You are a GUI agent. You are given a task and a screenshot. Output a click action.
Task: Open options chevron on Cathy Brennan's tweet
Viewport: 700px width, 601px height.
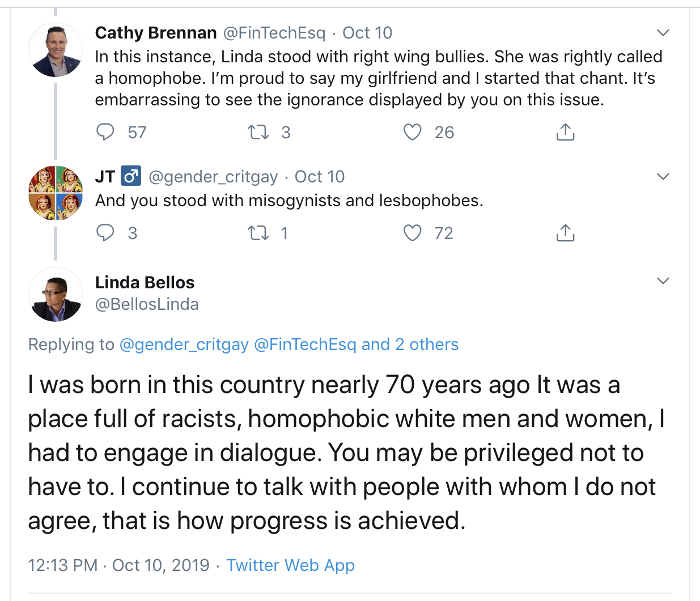[663, 33]
